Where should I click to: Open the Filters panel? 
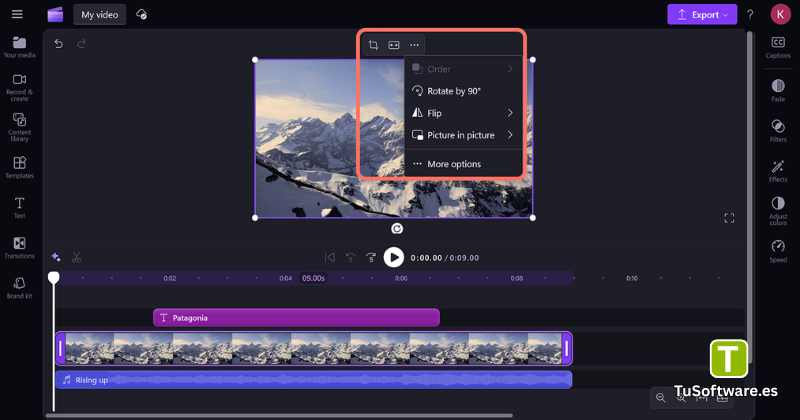click(x=778, y=130)
